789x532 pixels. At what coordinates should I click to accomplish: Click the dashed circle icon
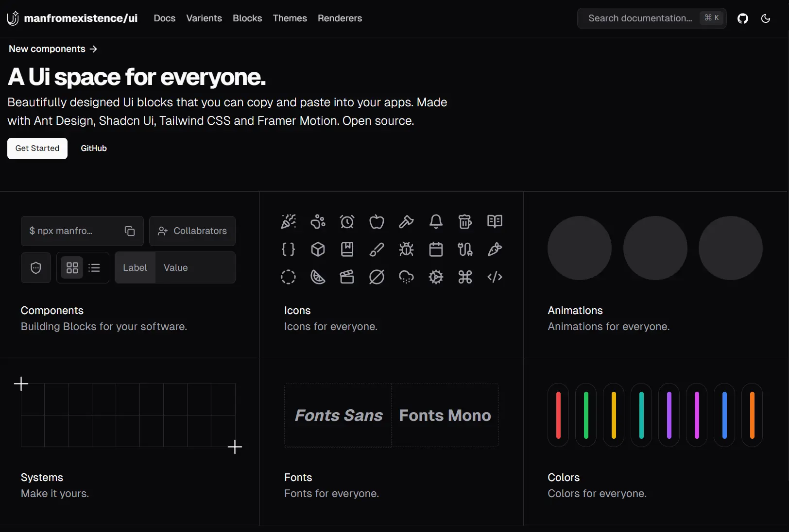288,277
